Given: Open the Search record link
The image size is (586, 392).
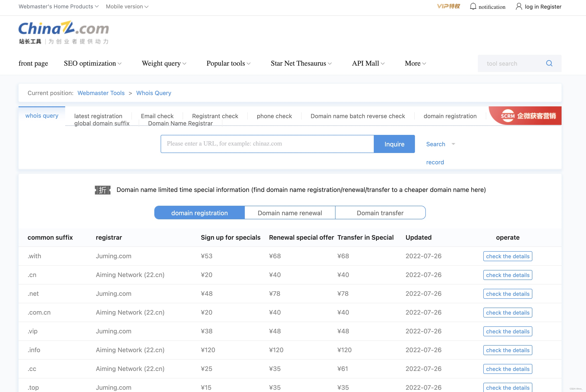Looking at the screenshot, I should pos(436,153).
